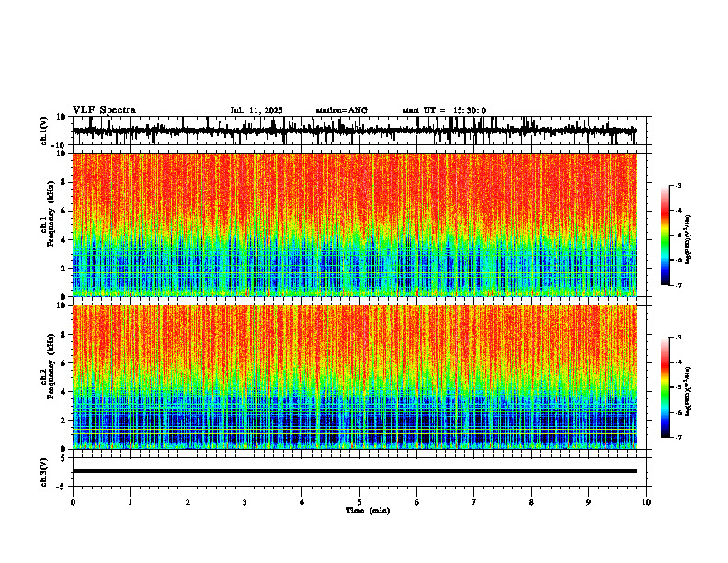Click the '-7' label on the ch.2 color scale
This screenshot has width=728, height=563.
pyautogui.click(x=678, y=437)
